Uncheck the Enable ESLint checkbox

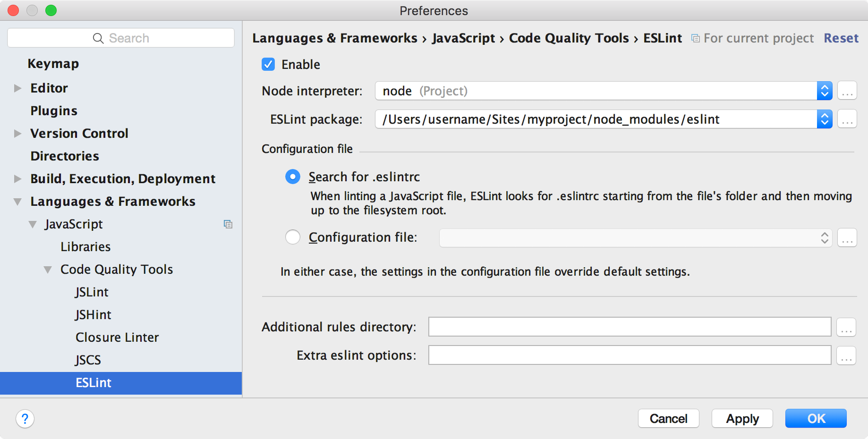point(268,64)
